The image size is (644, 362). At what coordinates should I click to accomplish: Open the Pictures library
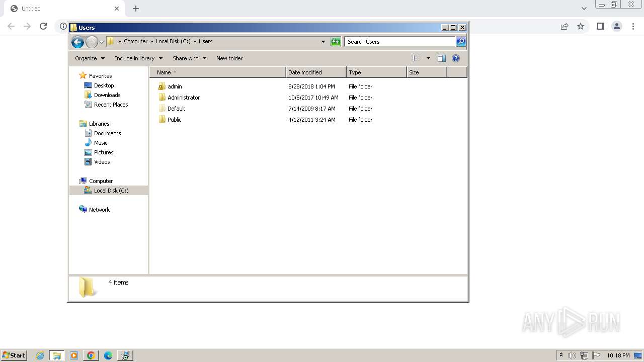click(104, 152)
